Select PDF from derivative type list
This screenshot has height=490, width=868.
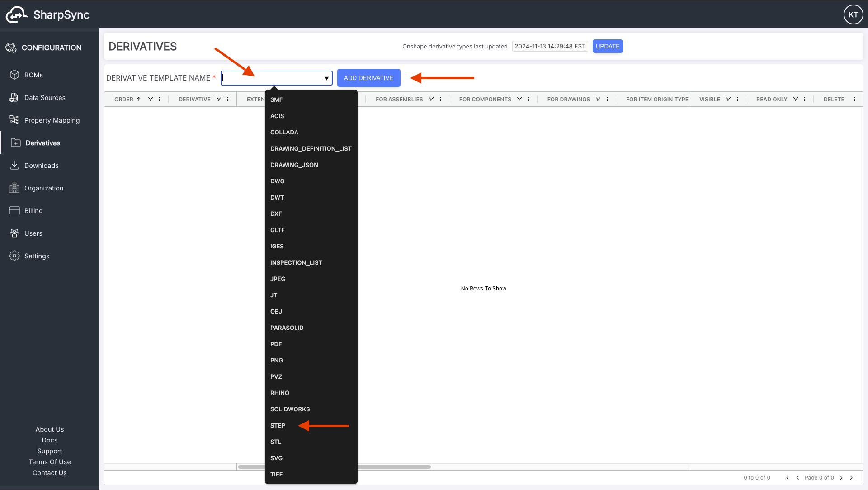[276, 344]
